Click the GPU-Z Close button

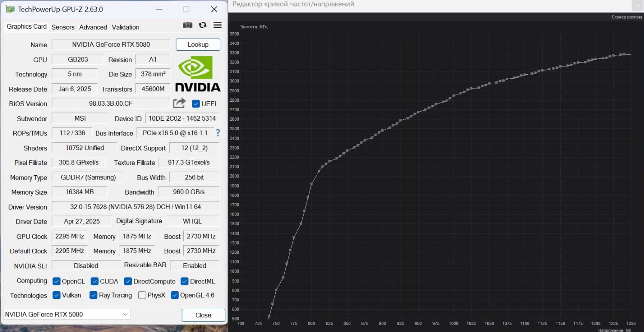(204, 315)
